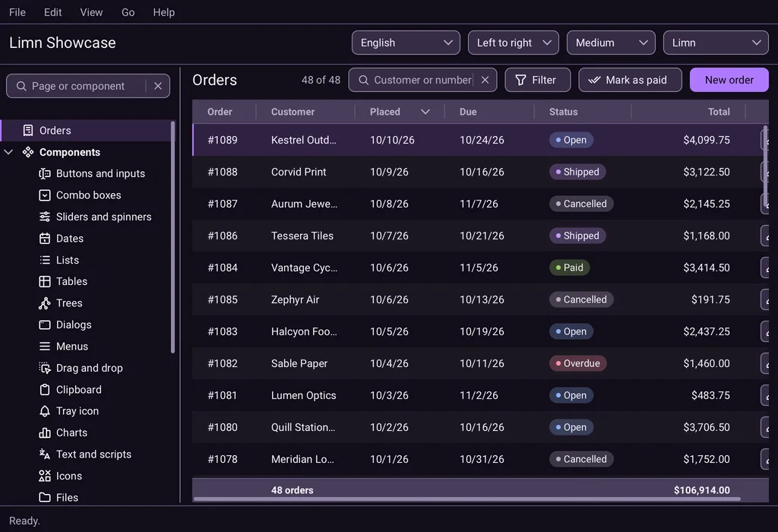Open the Medium density dropdown
Screen dimensions: 778x532
click(611, 43)
